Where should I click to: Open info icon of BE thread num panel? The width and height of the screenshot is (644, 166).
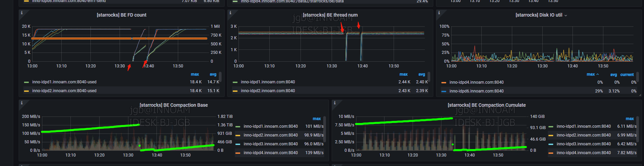pyautogui.click(x=230, y=13)
